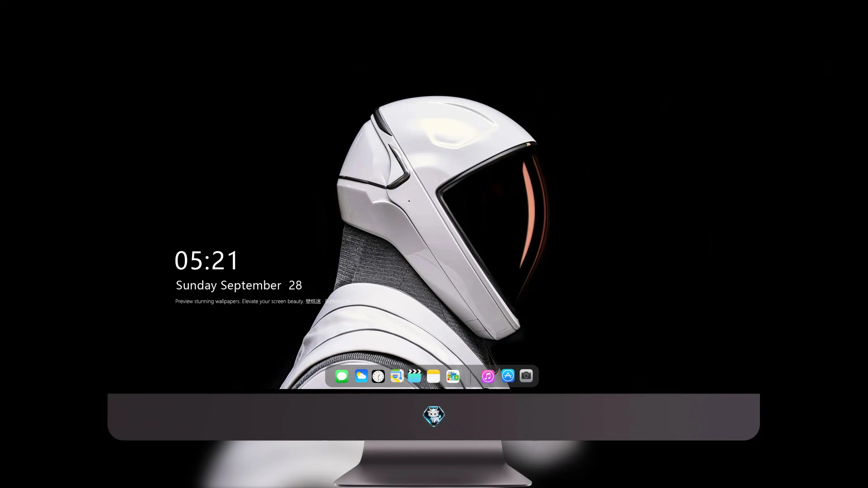Open the Maps app in the dock
868x488 pixels.
(397, 376)
